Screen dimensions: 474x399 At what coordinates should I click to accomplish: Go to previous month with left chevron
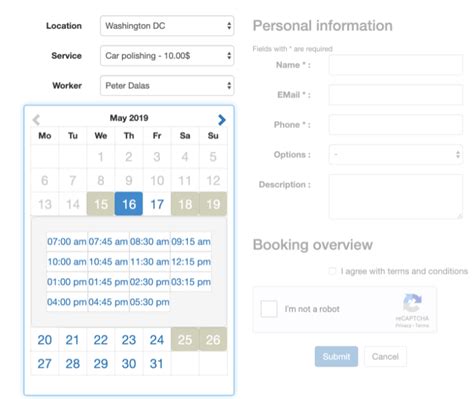point(36,120)
